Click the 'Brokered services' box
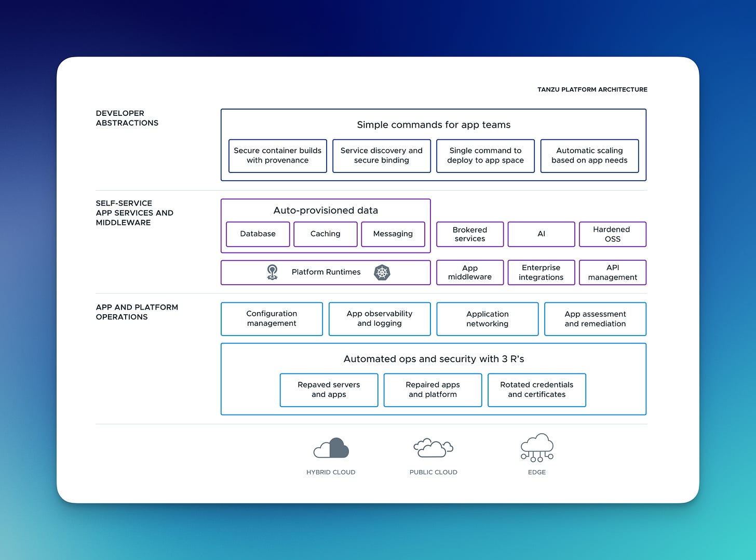756x560 pixels. coord(470,234)
